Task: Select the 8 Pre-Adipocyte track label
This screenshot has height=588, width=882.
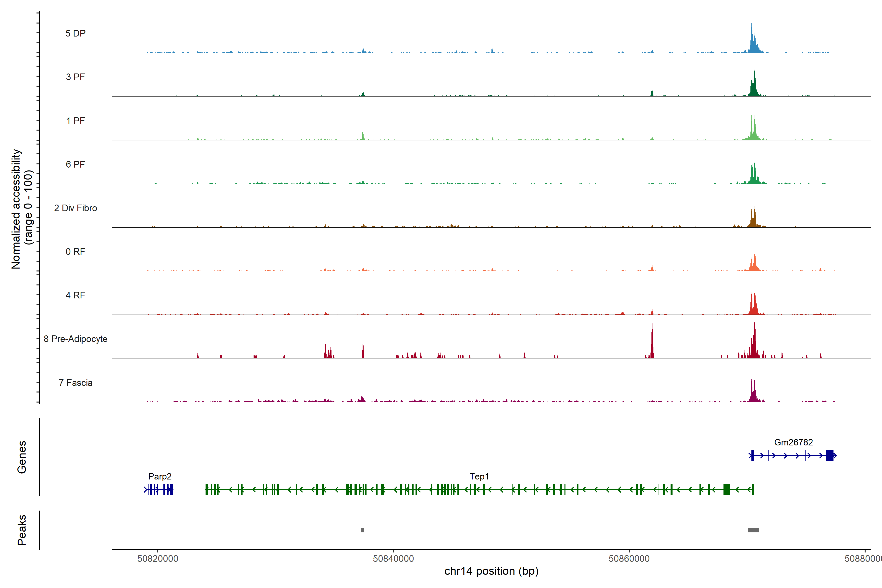Action: point(75,339)
